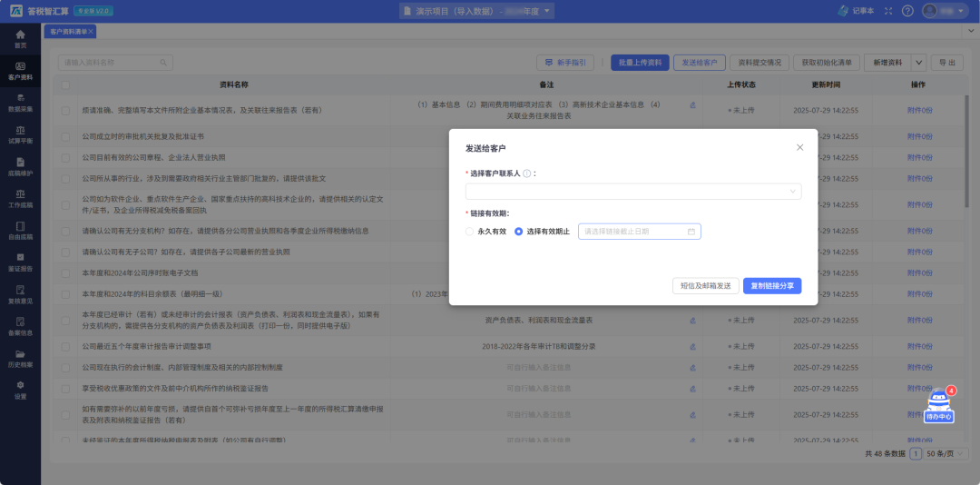This screenshot has width=980, height=485.
Task: Select 客户资料 icon in sidebar
Action: coord(20,66)
